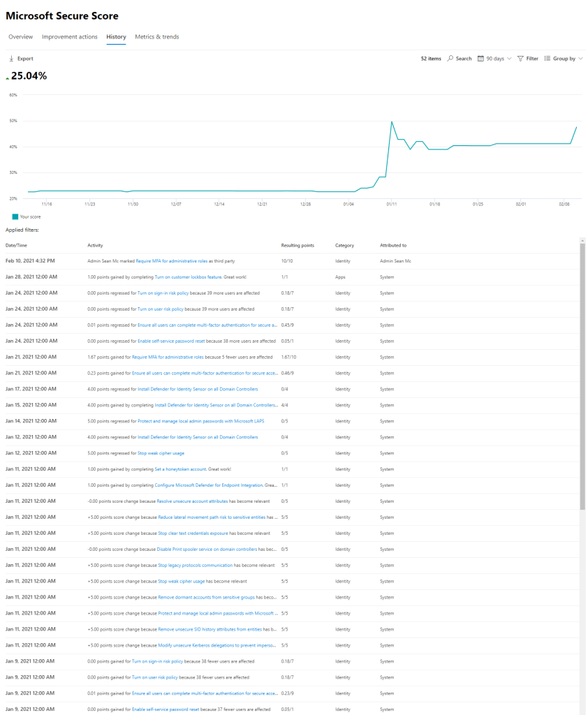Click the Group by list icon
The height and width of the screenshot is (715, 588).
(547, 59)
